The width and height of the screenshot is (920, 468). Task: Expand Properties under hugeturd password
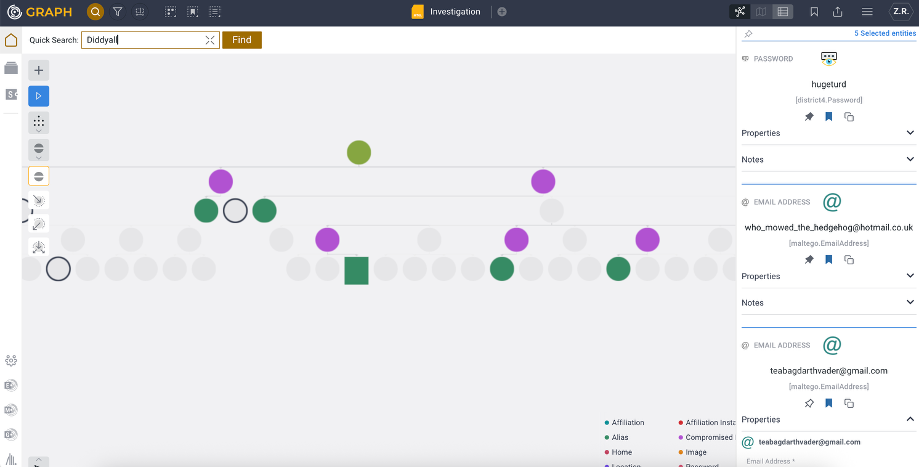828,133
